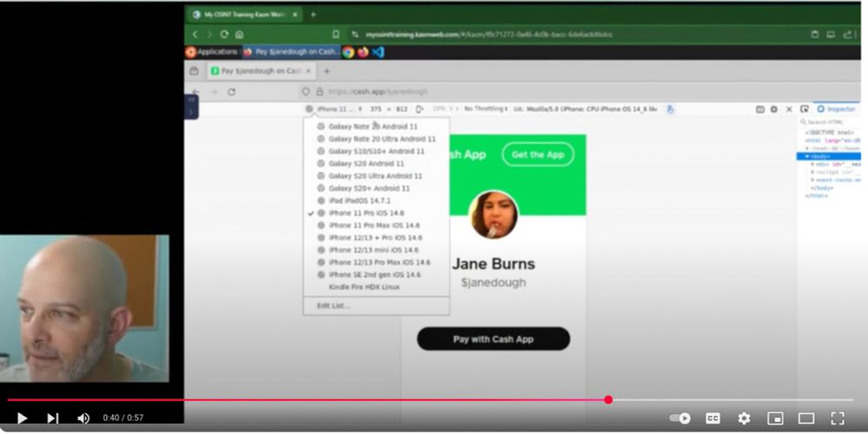
Task: Click Pay $janedough taskbar window button
Action: (291, 52)
